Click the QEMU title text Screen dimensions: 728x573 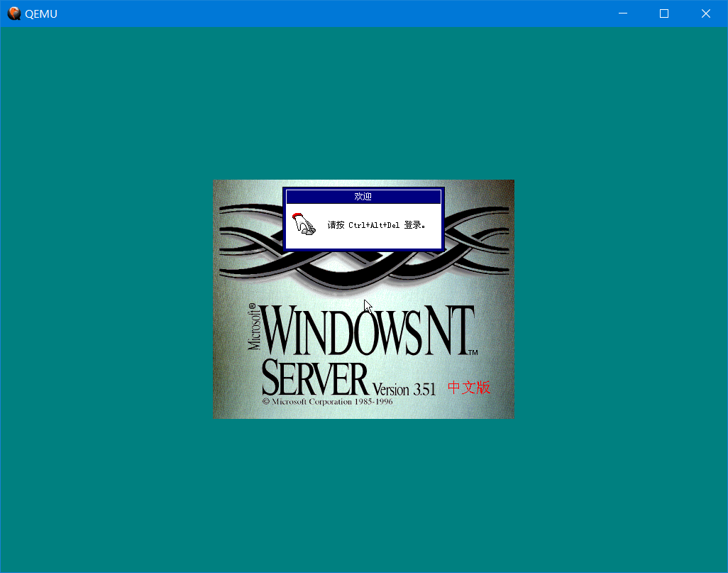tap(41, 14)
